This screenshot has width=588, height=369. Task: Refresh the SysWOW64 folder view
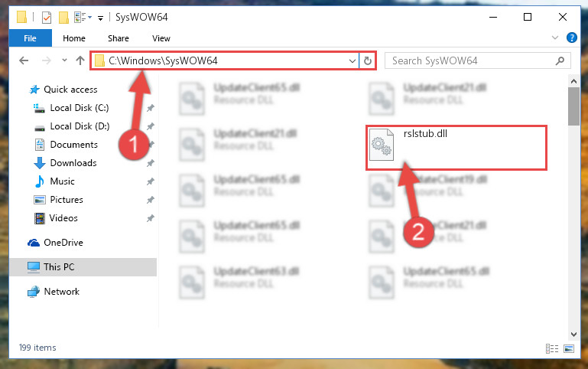point(368,60)
